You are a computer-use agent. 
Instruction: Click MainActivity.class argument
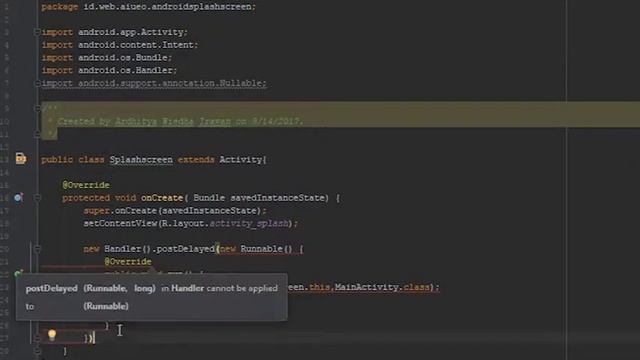coord(382,287)
